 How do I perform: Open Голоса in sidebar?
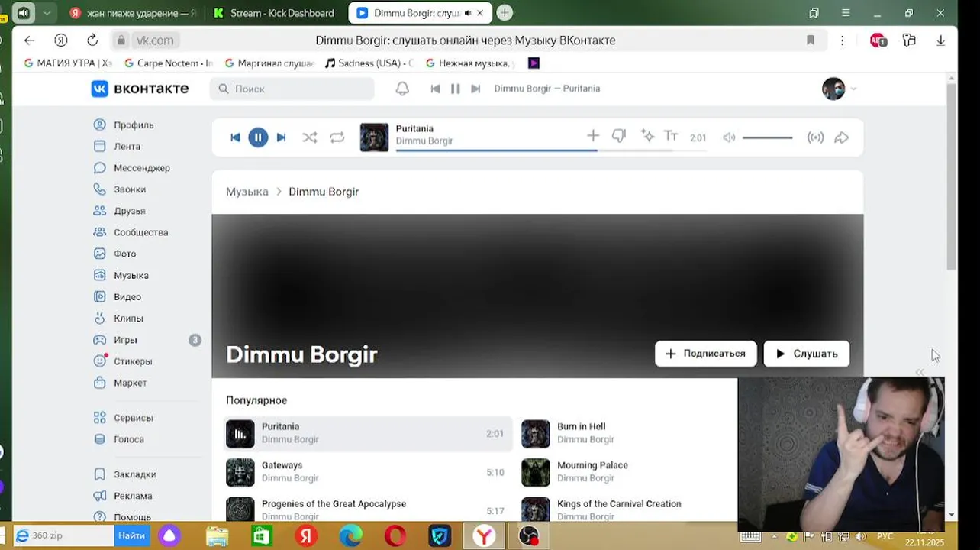click(x=129, y=439)
